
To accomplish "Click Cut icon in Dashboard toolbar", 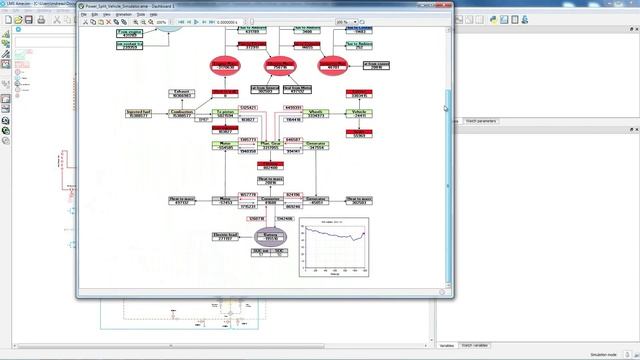I will tap(85, 22).
